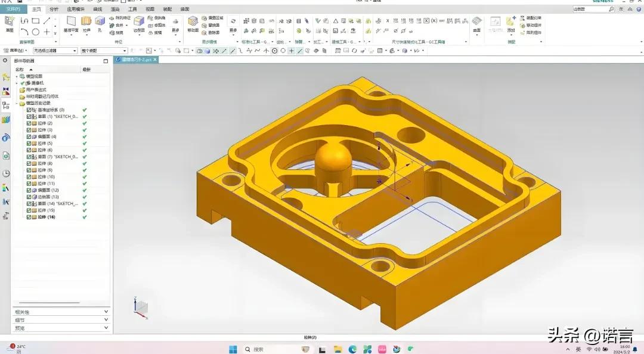Image resolution: width=644 pixels, height=354 pixels.
Task: Click the 装配约束 button
Action: tap(531, 18)
